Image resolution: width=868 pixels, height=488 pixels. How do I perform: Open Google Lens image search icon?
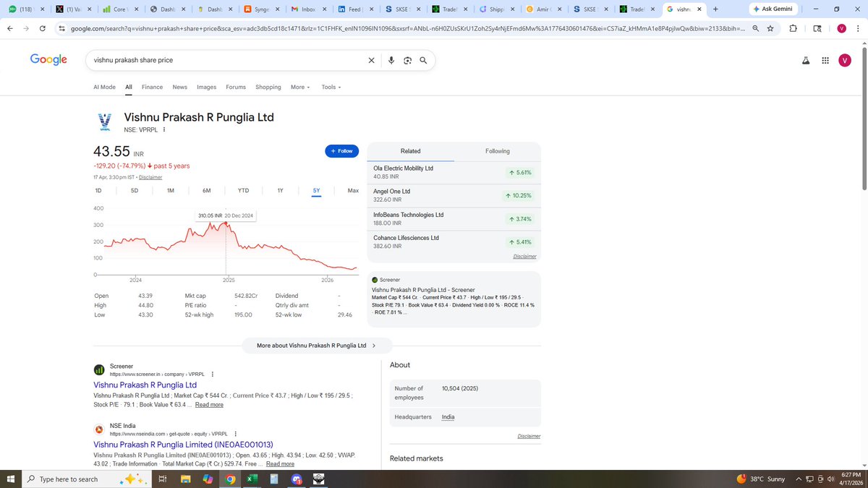[x=407, y=60]
